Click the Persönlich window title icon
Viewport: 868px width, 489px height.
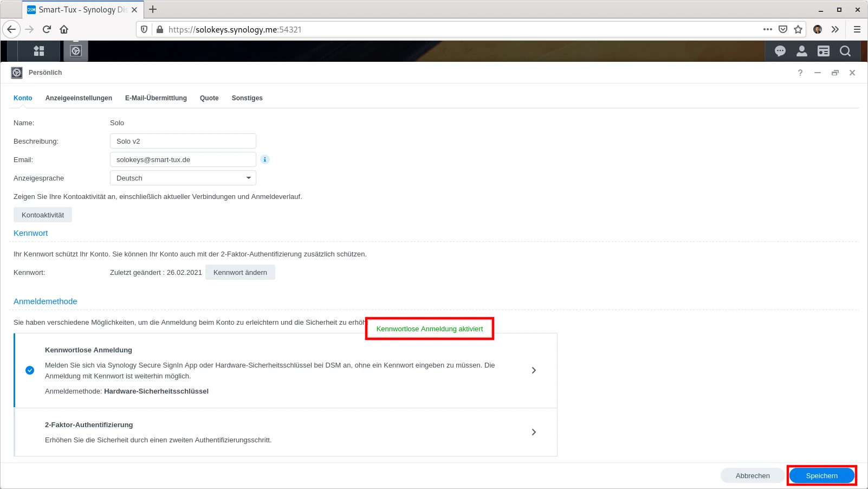click(x=17, y=73)
